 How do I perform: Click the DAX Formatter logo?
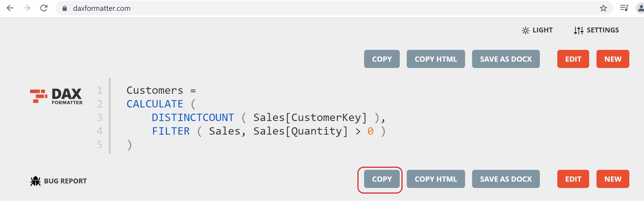coord(56,96)
